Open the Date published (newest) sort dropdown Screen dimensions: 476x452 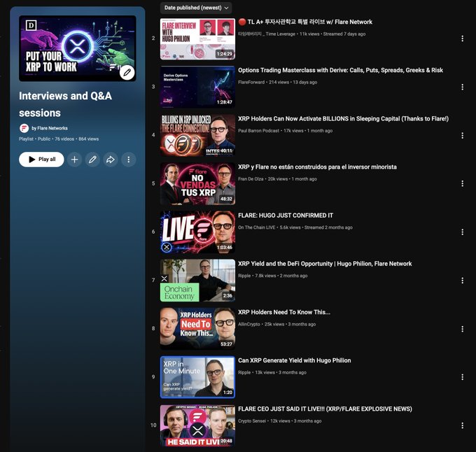pos(196,8)
